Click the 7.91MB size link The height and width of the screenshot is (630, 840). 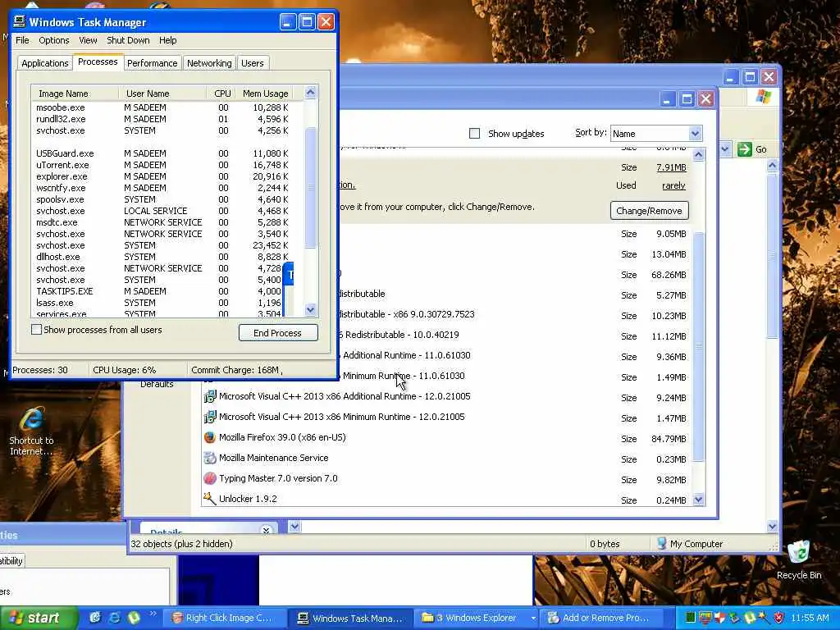pos(671,167)
